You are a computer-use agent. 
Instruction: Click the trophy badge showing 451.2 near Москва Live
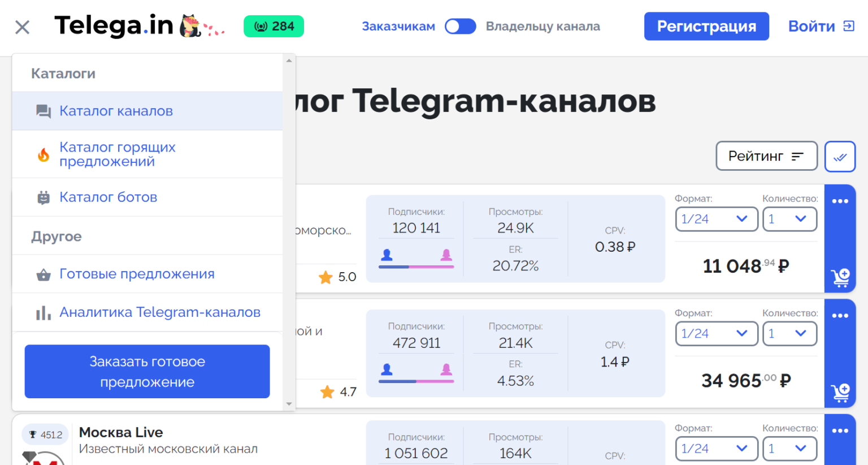point(45,434)
